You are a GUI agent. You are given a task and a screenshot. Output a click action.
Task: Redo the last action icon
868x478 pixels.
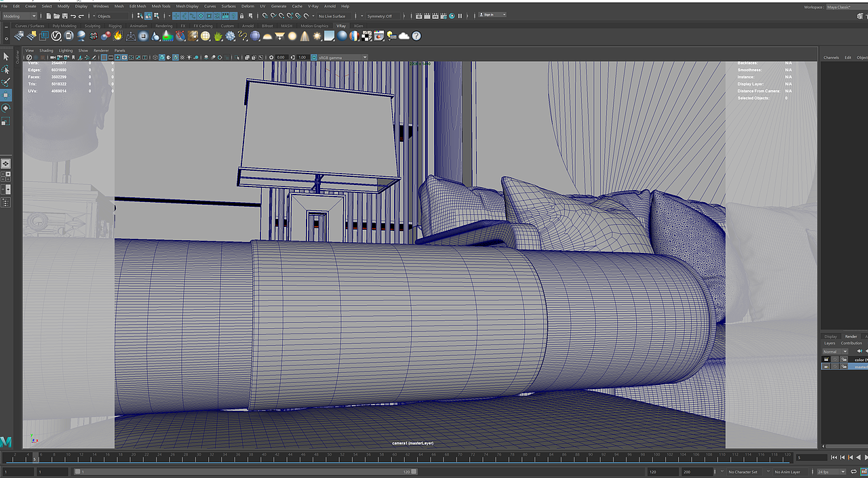click(81, 16)
